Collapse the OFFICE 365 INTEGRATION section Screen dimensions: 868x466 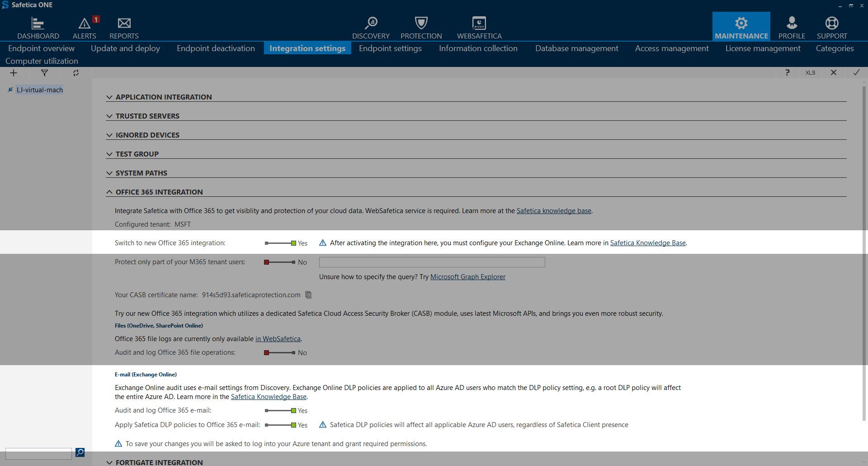[159, 192]
